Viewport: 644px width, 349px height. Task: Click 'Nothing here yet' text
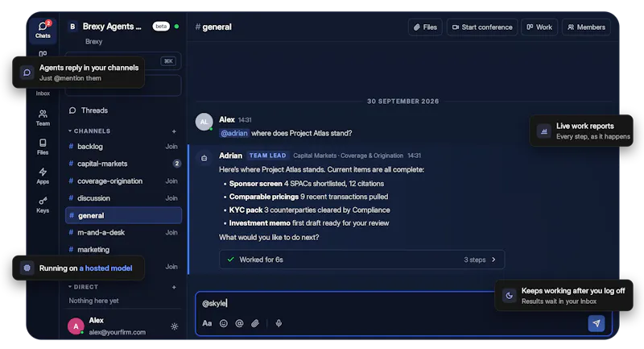pyautogui.click(x=93, y=301)
